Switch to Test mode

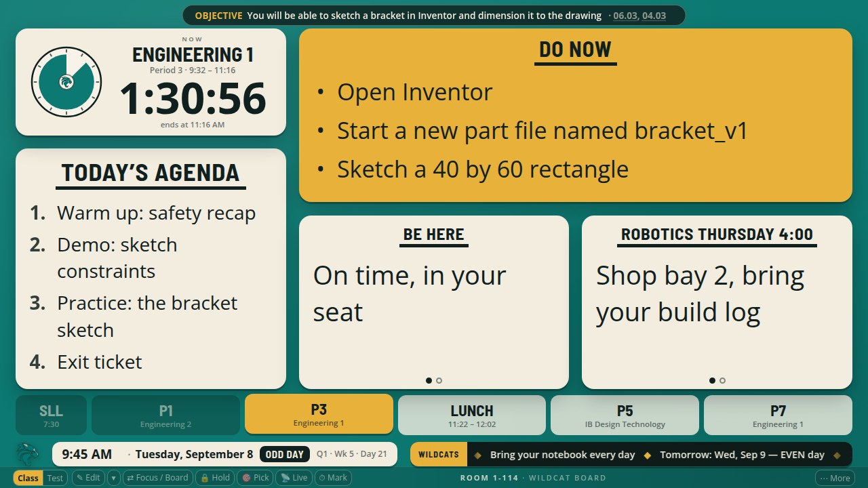point(55,478)
